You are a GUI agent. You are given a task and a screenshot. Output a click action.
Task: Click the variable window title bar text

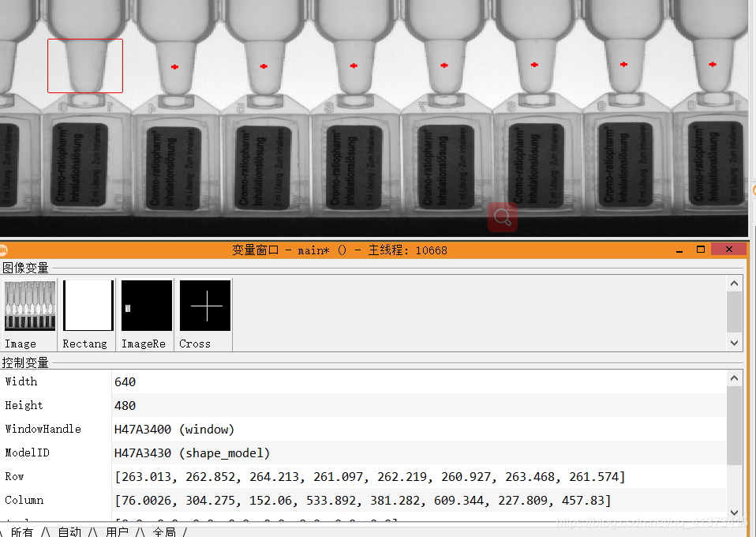pos(339,250)
